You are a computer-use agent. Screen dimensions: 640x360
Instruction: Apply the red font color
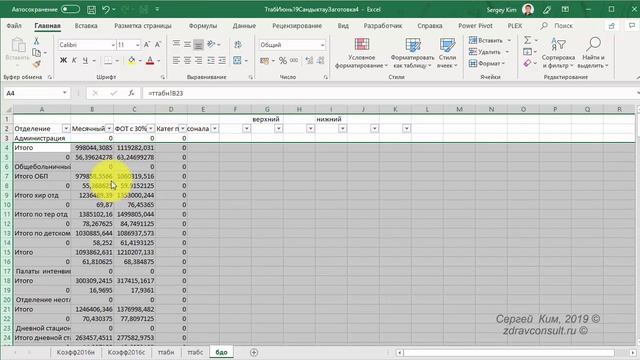point(150,60)
